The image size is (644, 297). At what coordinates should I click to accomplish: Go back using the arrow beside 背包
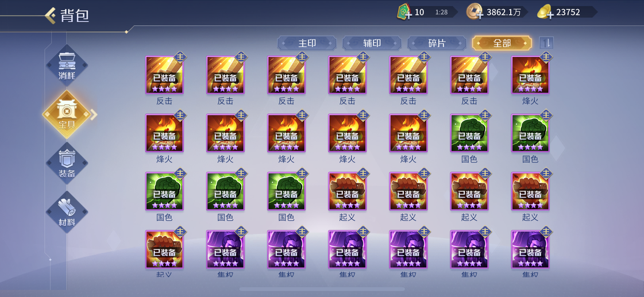(50, 16)
